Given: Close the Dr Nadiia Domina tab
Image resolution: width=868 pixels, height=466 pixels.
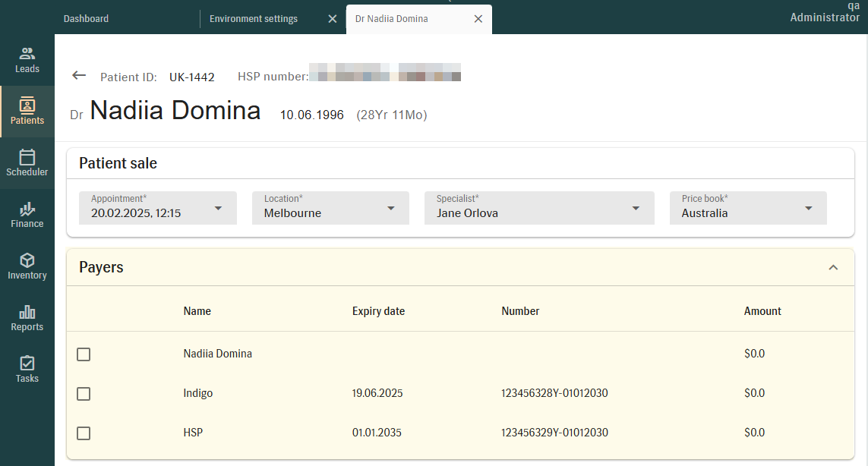Looking at the screenshot, I should [478, 19].
